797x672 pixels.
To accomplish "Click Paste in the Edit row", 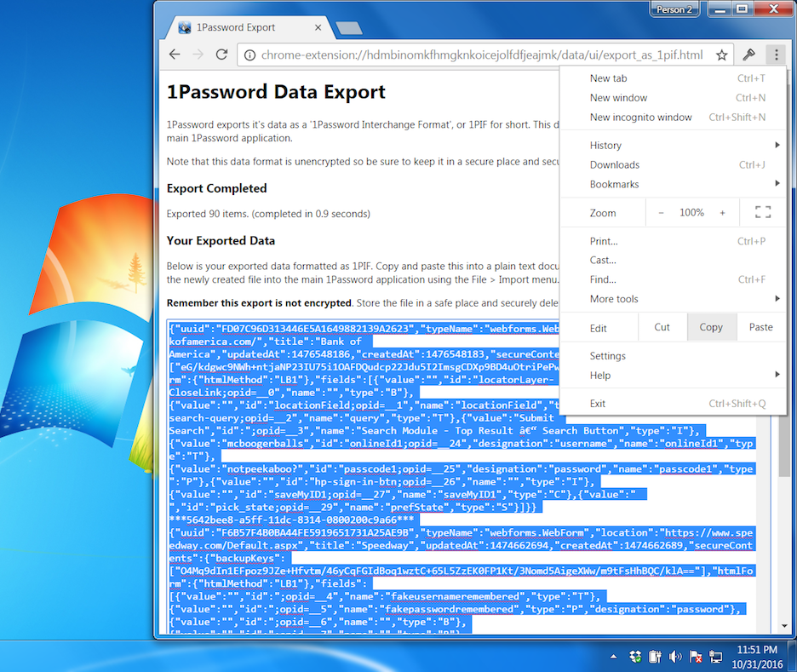I will [761, 327].
